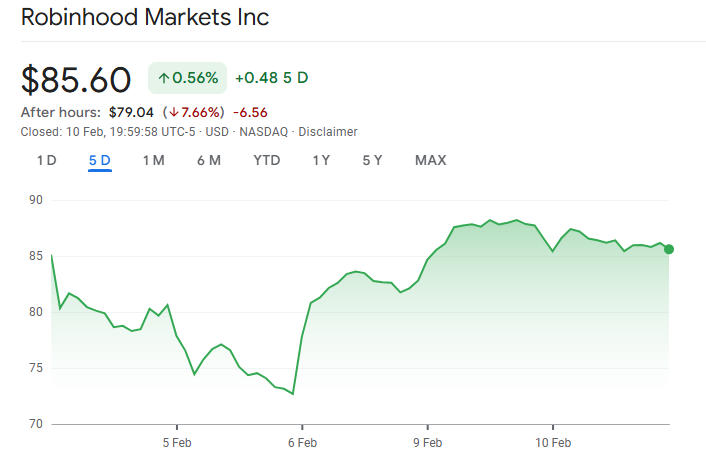This screenshot has width=706, height=468.
Task: Click the chart's lowest point before 6 Feb
Action: click(x=293, y=394)
